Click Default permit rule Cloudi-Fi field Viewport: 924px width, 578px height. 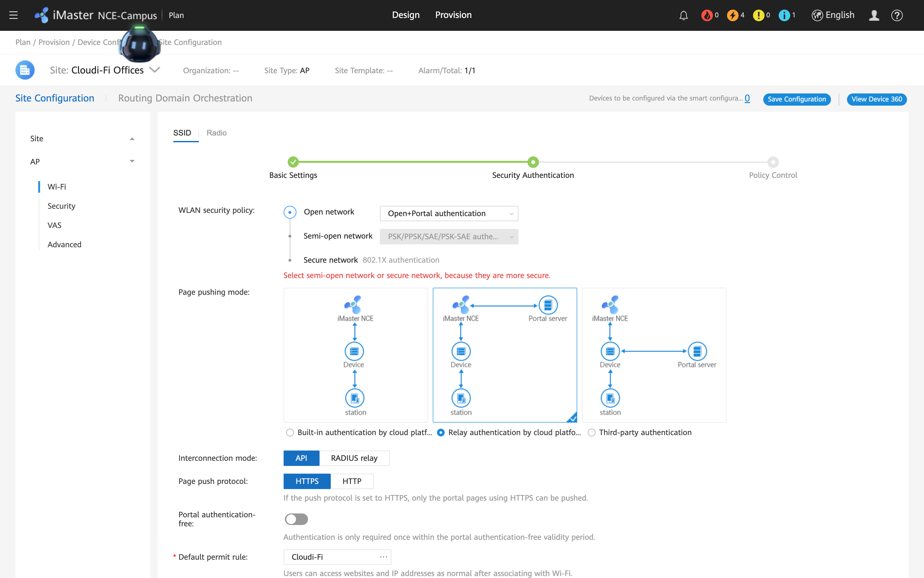[x=337, y=557]
